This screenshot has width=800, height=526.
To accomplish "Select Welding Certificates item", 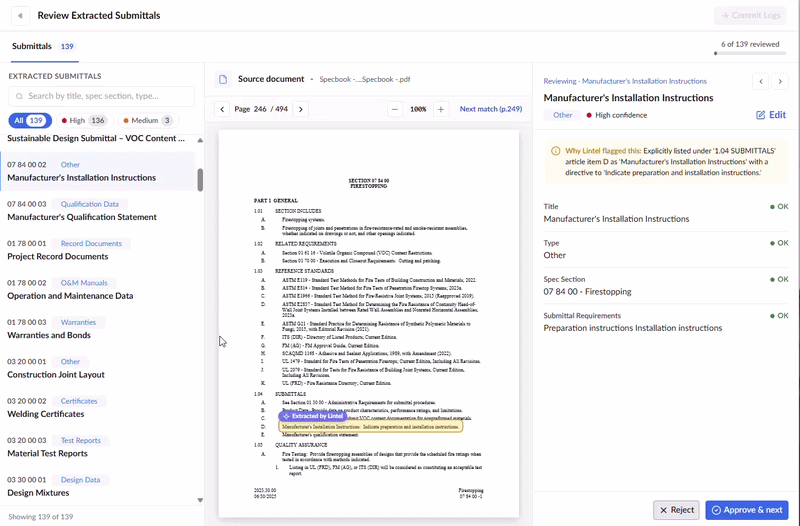I will click(x=98, y=407).
